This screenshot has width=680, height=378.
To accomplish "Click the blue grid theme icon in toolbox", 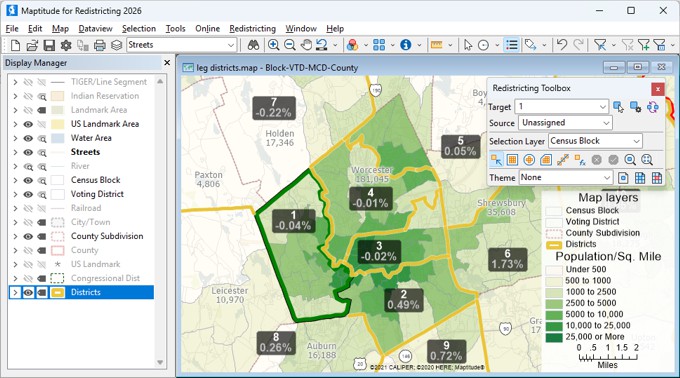I will 640,178.
